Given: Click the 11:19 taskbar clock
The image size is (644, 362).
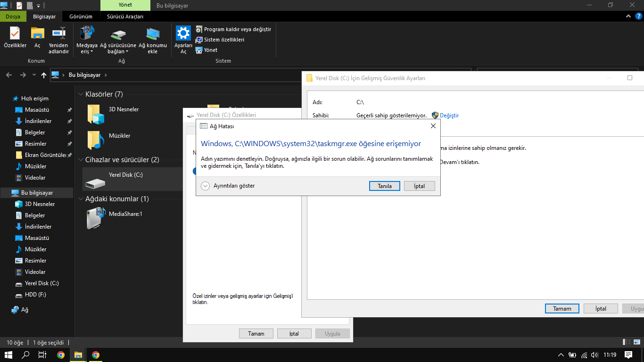Looking at the screenshot, I should point(610,355).
